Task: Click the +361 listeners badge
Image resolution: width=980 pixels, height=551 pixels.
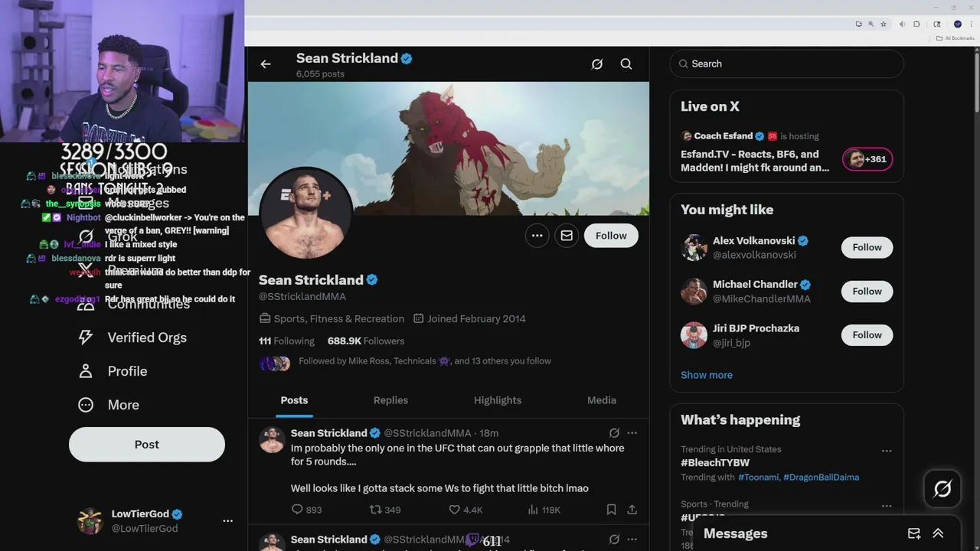Action: point(867,159)
